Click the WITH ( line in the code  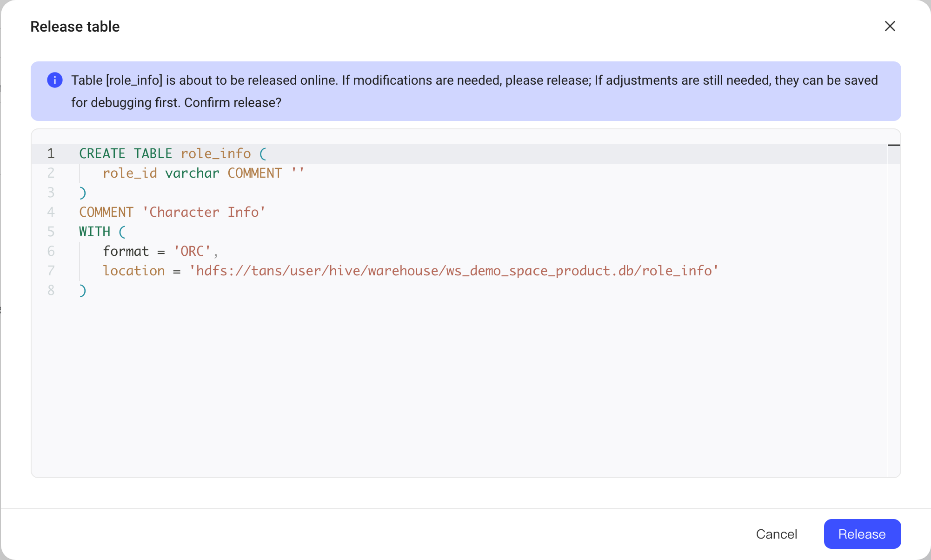pyautogui.click(x=102, y=232)
